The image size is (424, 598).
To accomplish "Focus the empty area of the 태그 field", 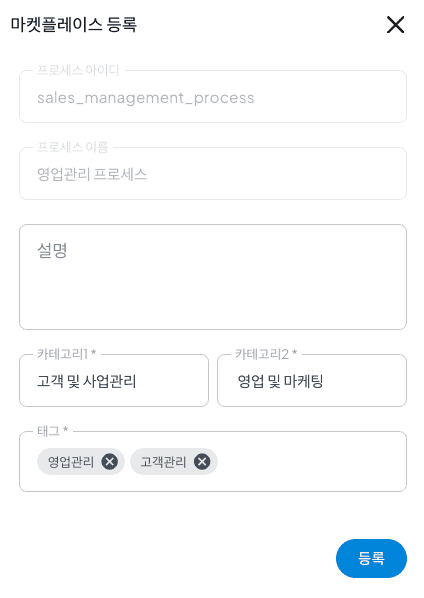I will tap(311, 461).
